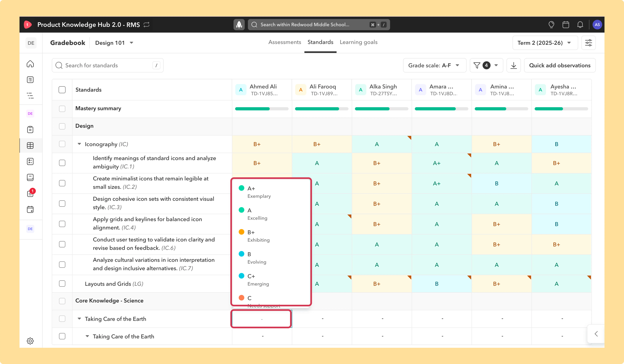The width and height of the screenshot is (624, 364).
Task: Check the IC.3 cohesive icon sets checkbox
Action: 62,204
